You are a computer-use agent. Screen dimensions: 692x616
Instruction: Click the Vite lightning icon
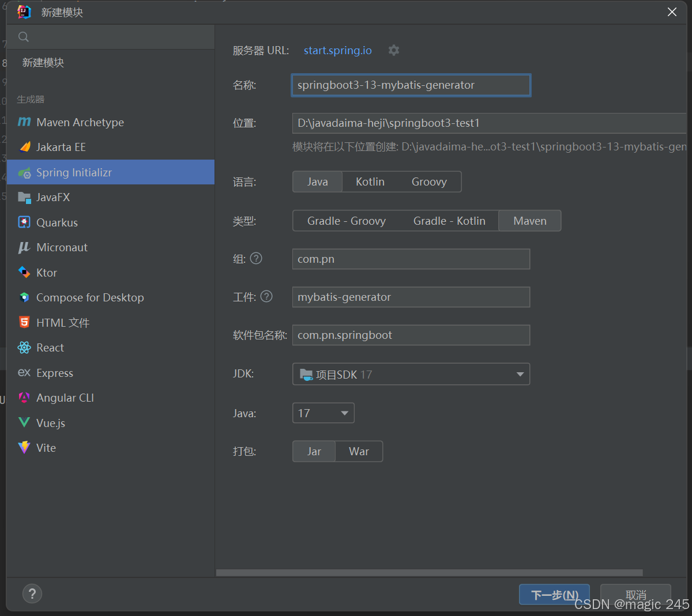(24, 448)
